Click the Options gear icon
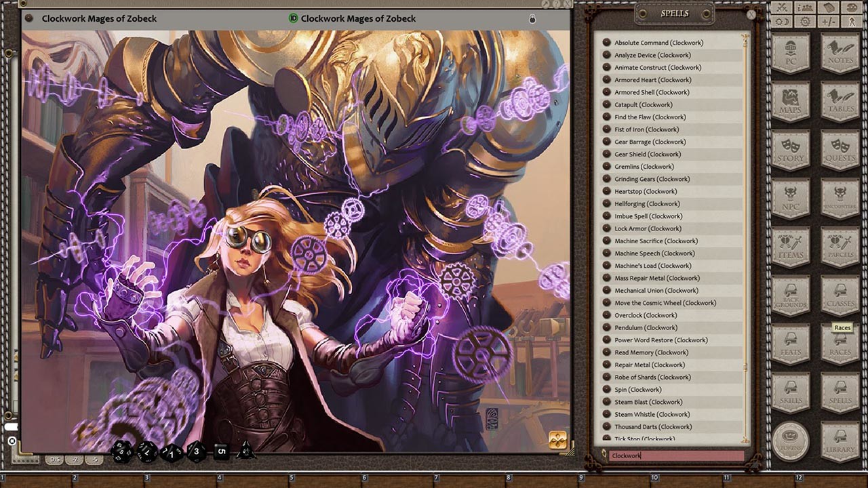Viewport: 868px width, 488px height. click(805, 22)
